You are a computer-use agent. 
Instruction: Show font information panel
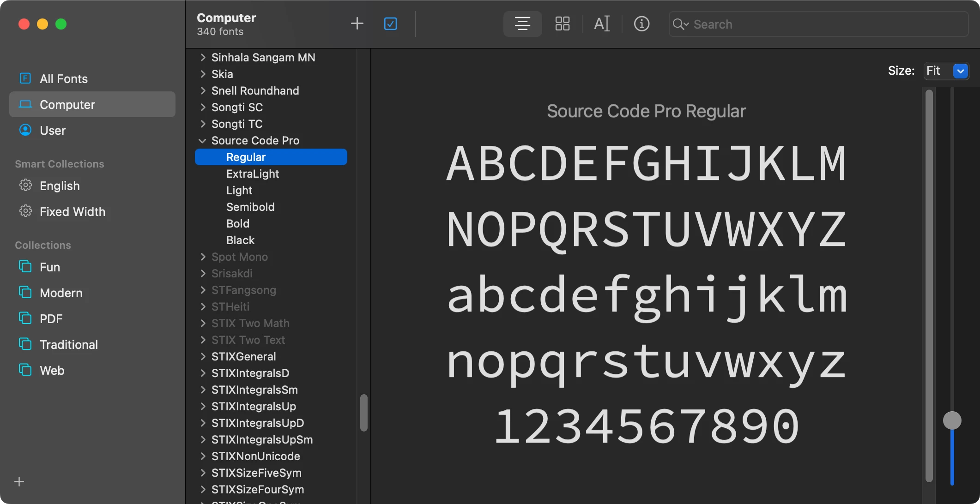[x=641, y=24]
